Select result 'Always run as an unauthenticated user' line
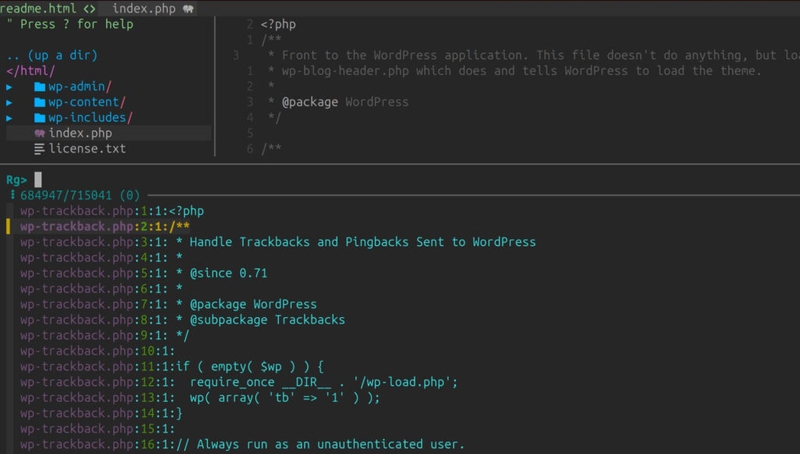 pyautogui.click(x=242, y=444)
